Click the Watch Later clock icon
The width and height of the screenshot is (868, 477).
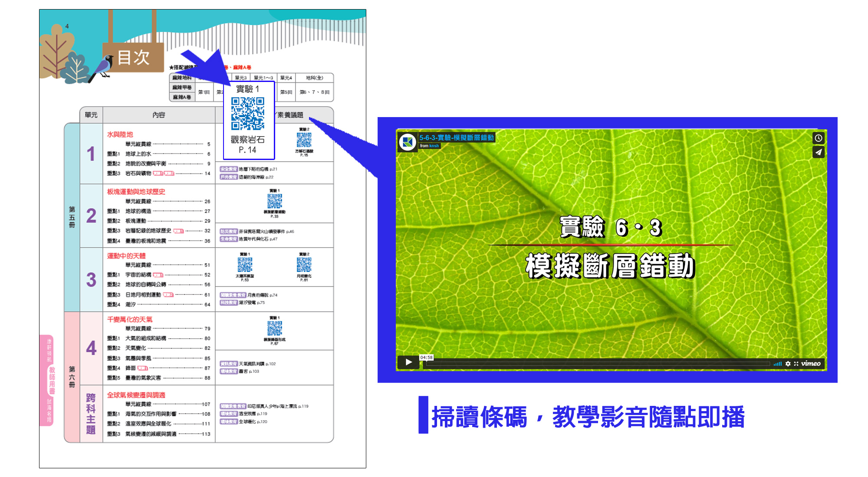818,138
